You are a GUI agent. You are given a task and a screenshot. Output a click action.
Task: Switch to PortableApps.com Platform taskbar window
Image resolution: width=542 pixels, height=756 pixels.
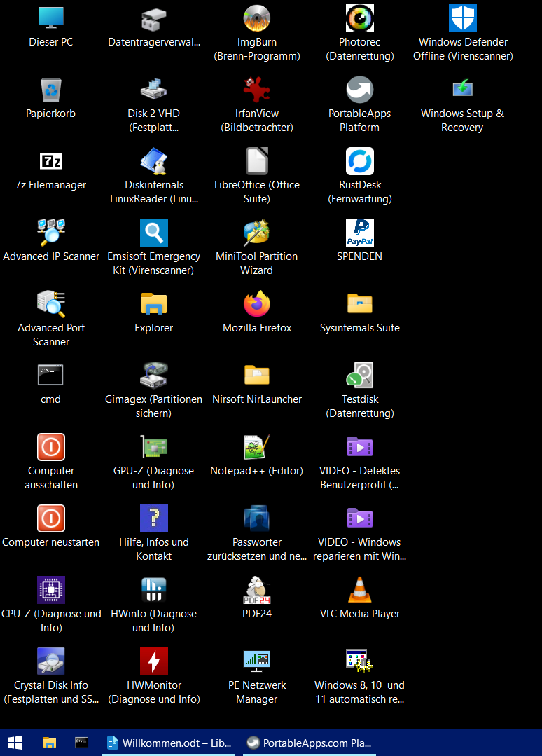(310, 743)
